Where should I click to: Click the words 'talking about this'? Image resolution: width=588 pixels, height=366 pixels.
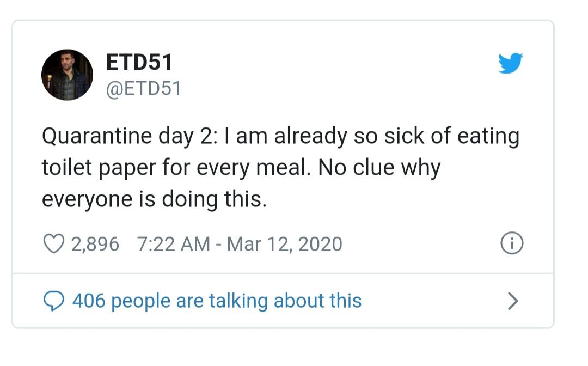pos(285,301)
